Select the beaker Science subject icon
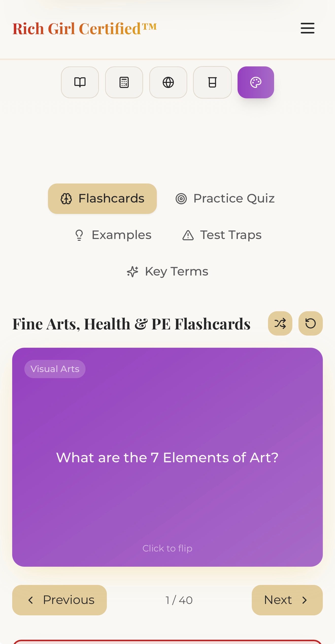The height and width of the screenshot is (644, 335). (212, 82)
